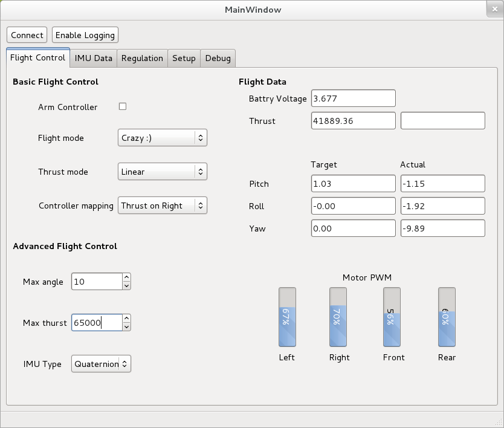Image resolution: width=504 pixels, height=428 pixels.
Task: Click the Thrust value field 41889.36
Action: (354, 120)
